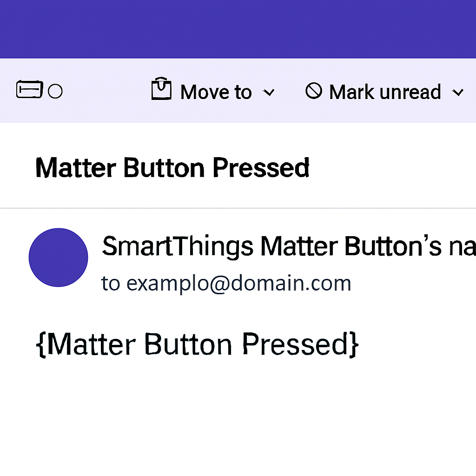Expand the Mark unread dropdown chevron
The height and width of the screenshot is (476, 476).
(x=458, y=93)
